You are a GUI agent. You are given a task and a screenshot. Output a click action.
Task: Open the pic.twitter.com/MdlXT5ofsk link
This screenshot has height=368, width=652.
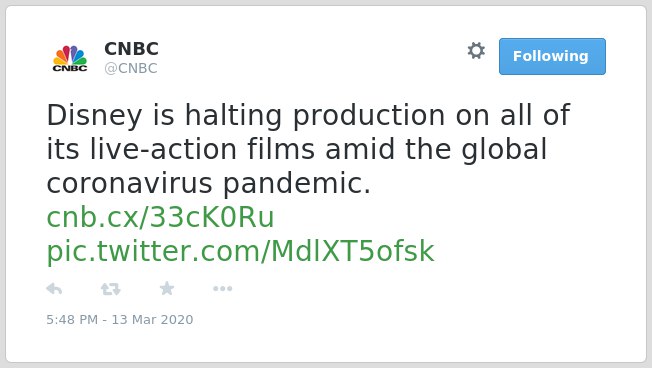point(240,252)
